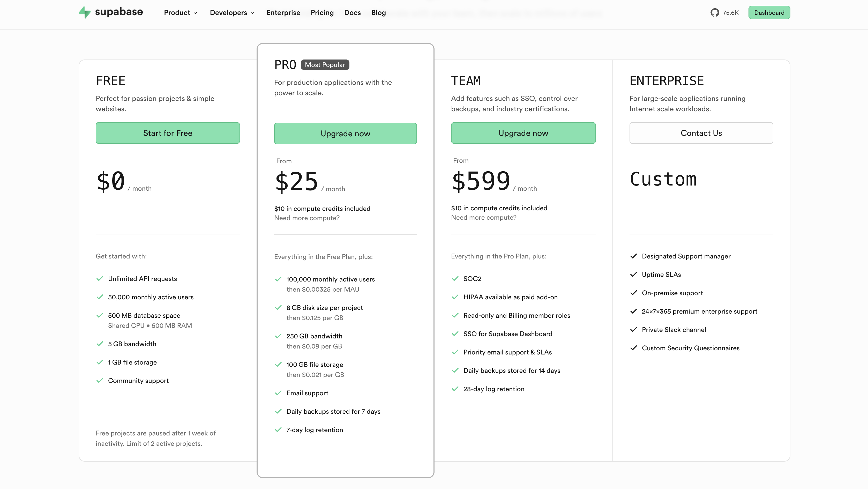
Task: Open the Enterprise nav item
Action: 283,12
